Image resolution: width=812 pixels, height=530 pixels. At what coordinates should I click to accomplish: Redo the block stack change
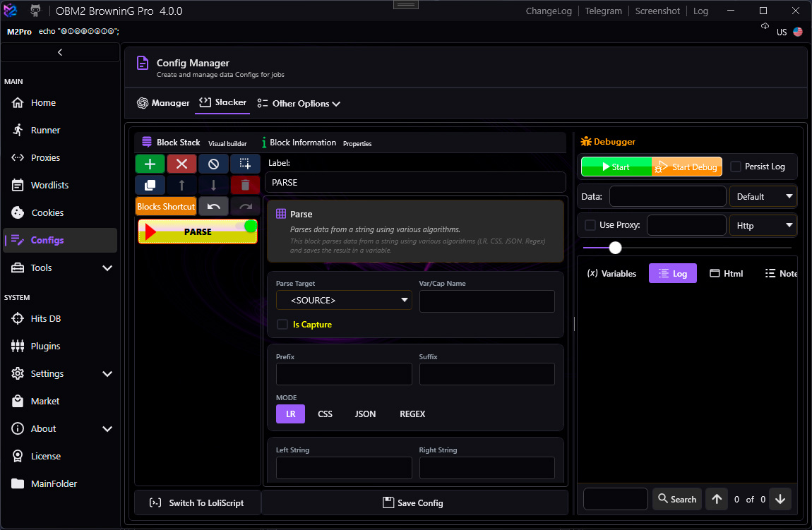[245, 207]
